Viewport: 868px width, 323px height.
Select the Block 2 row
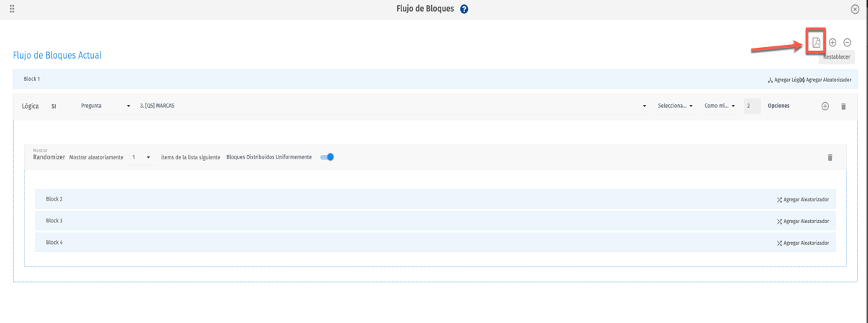pyautogui.click(x=435, y=199)
